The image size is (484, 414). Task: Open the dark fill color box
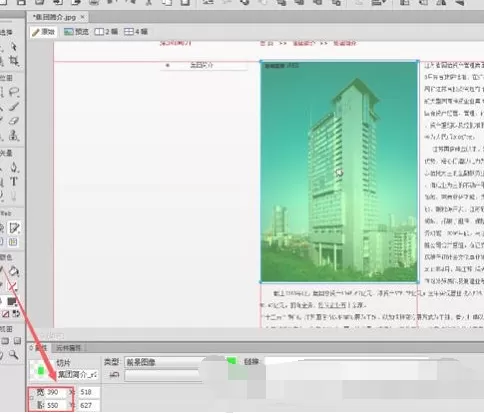pyautogui.click(x=12, y=301)
